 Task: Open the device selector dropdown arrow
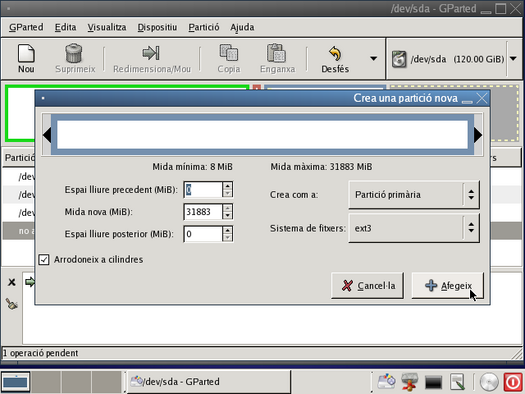coord(513,59)
